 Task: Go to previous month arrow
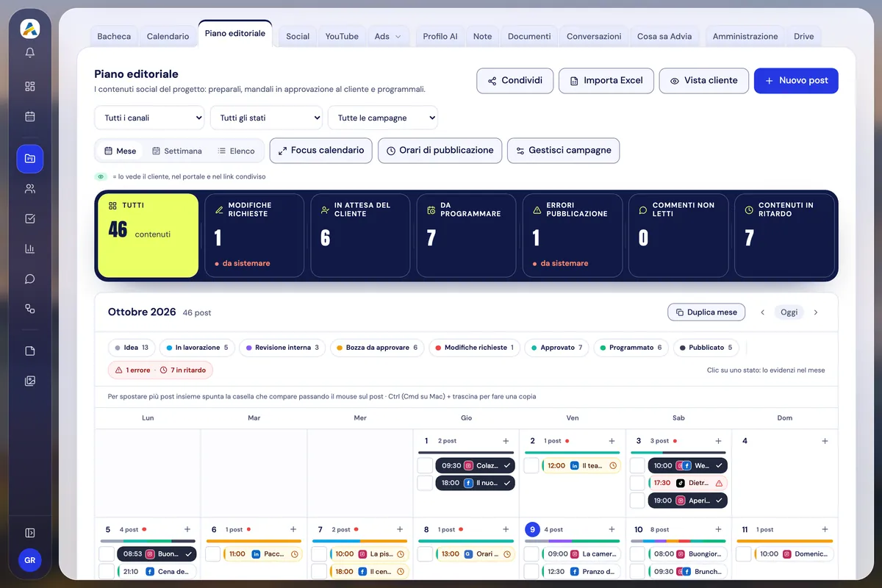click(x=762, y=312)
